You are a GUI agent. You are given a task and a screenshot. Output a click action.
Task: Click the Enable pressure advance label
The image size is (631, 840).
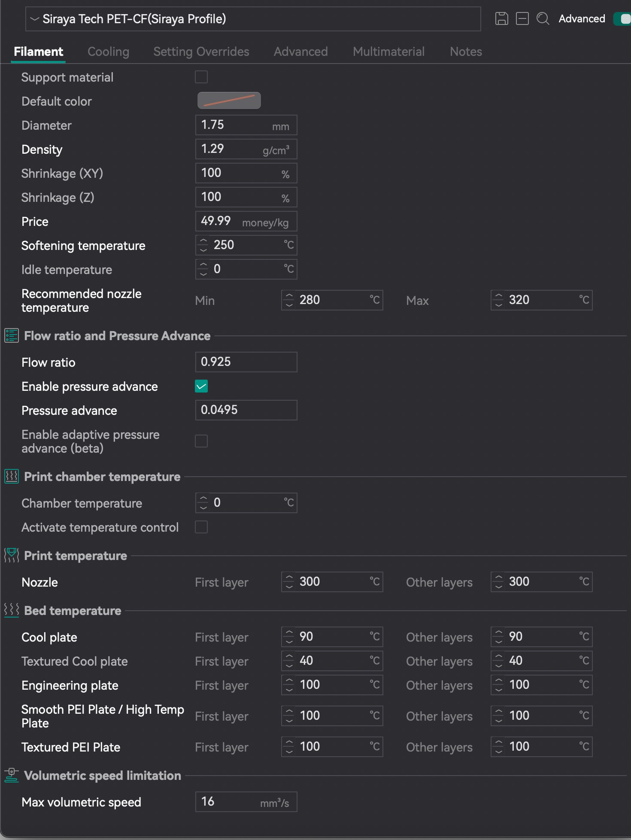click(90, 387)
